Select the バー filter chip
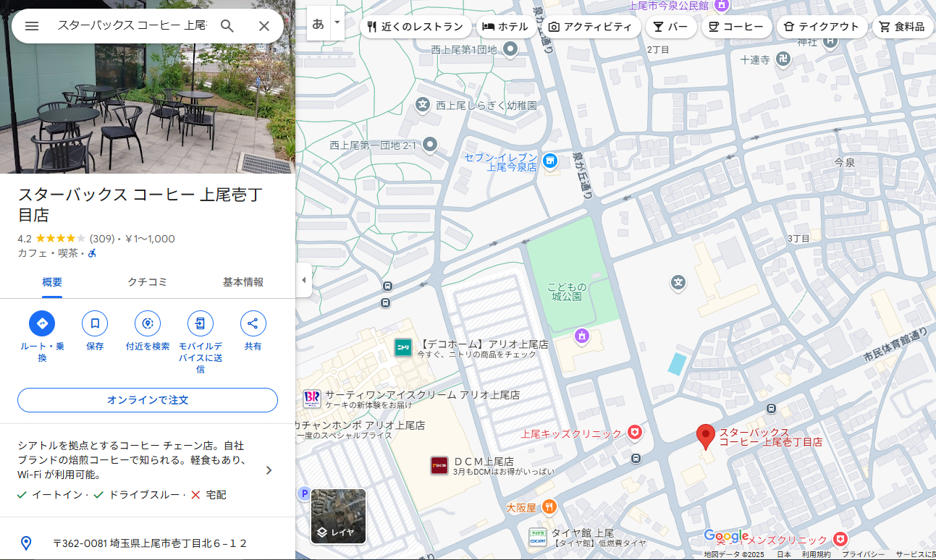This screenshot has width=936, height=560. (671, 27)
